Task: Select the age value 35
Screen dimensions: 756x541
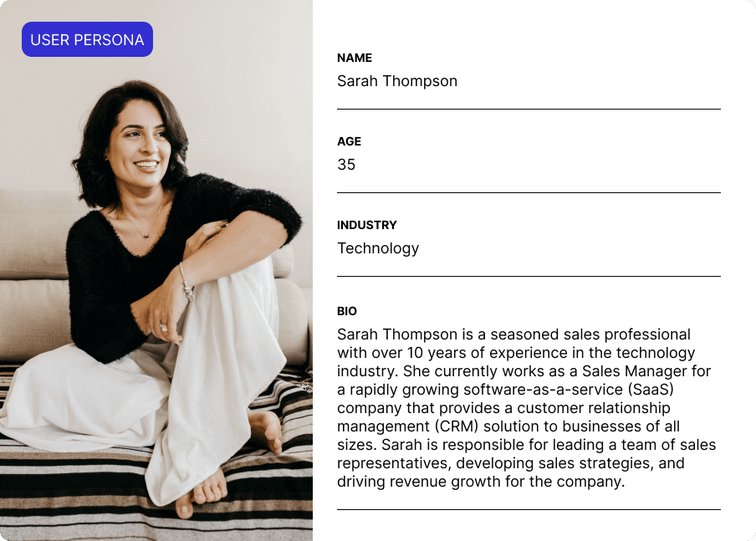Action: point(346,165)
